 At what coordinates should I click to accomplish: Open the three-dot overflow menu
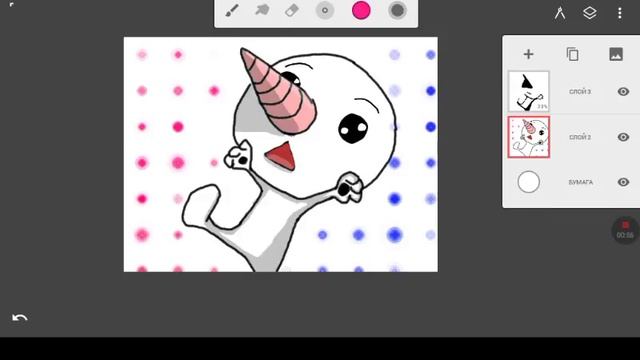[x=620, y=13]
